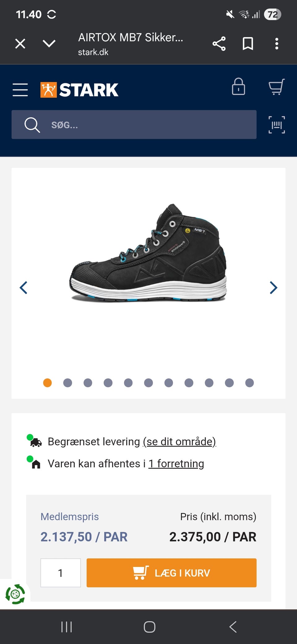This screenshot has height=644, width=297.
Task: Open the green cookie settings badge
Action: [x=15, y=594]
